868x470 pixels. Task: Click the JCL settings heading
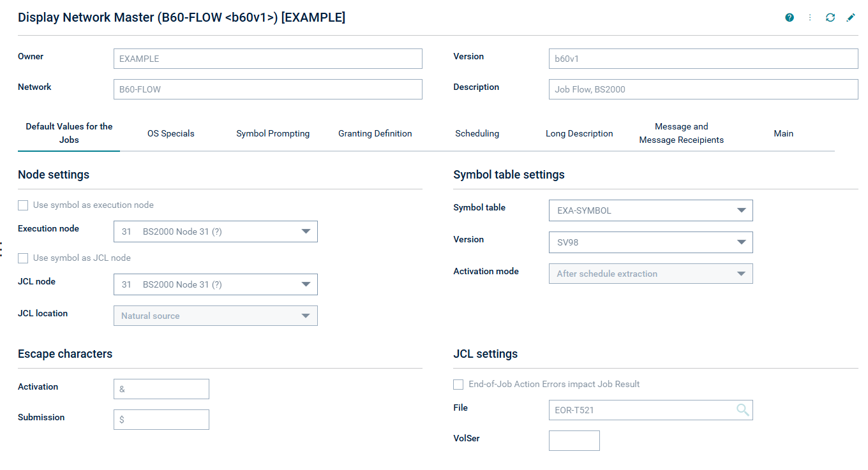tap(486, 354)
